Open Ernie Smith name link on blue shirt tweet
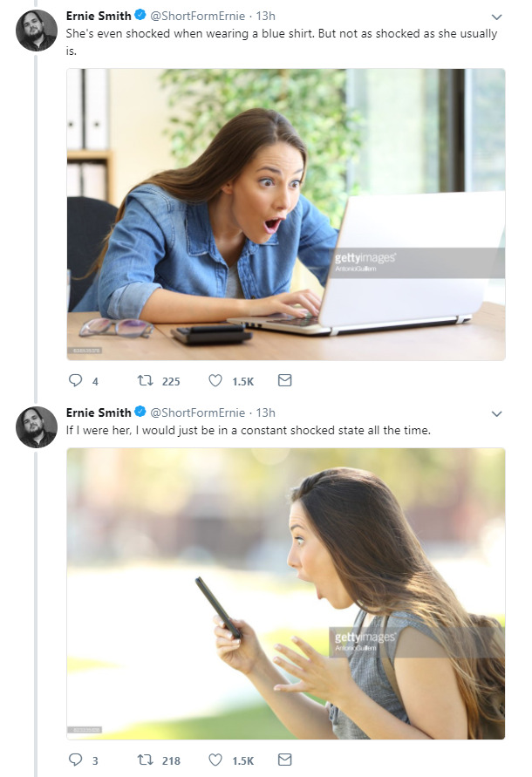 pos(99,16)
